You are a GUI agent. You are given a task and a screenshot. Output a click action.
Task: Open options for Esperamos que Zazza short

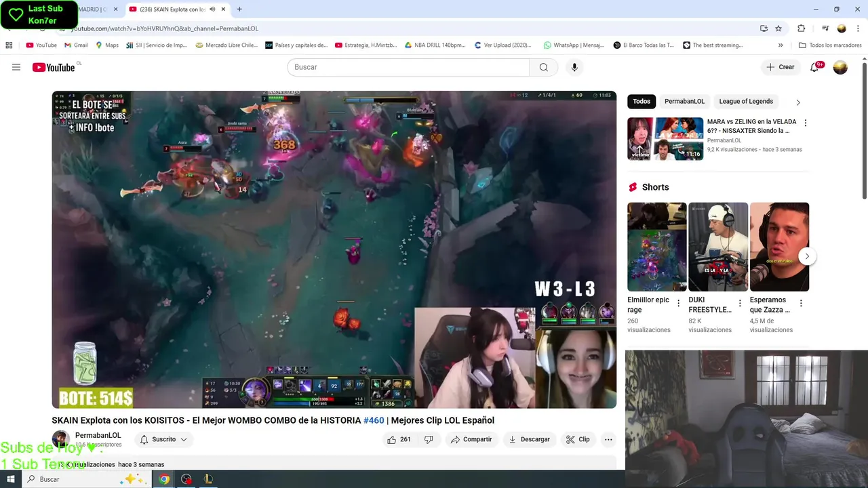(x=801, y=304)
